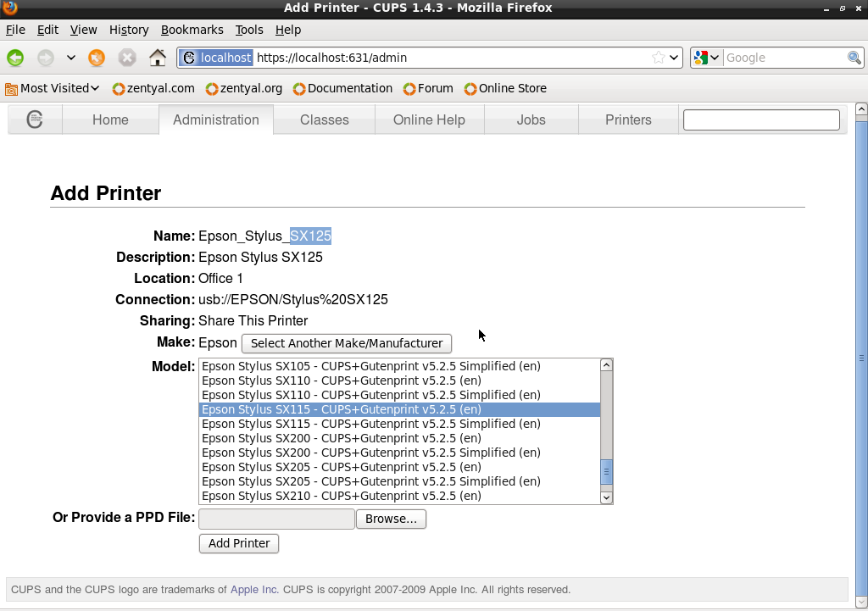The width and height of the screenshot is (868, 611).
Task: Click the greyed forward arrow button
Action: [x=46, y=58]
